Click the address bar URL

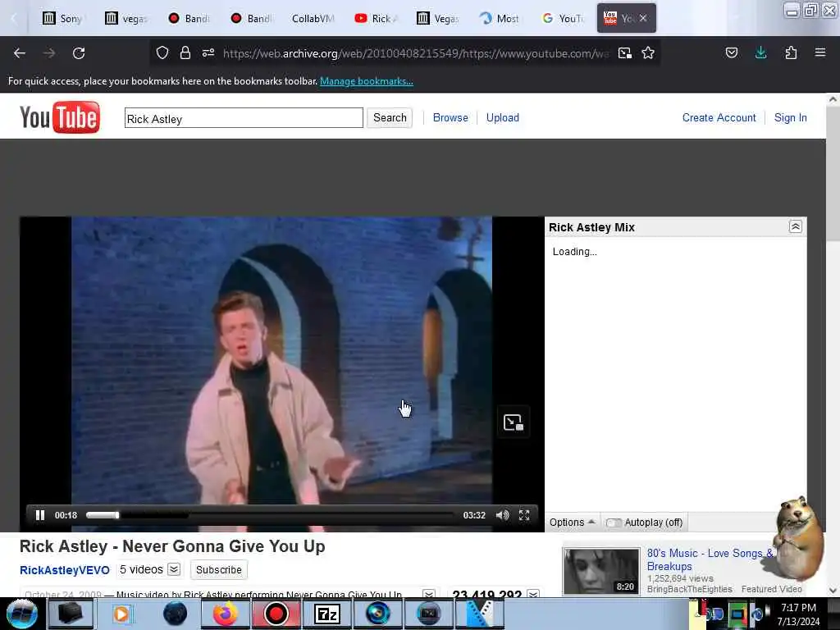point(415,53)
